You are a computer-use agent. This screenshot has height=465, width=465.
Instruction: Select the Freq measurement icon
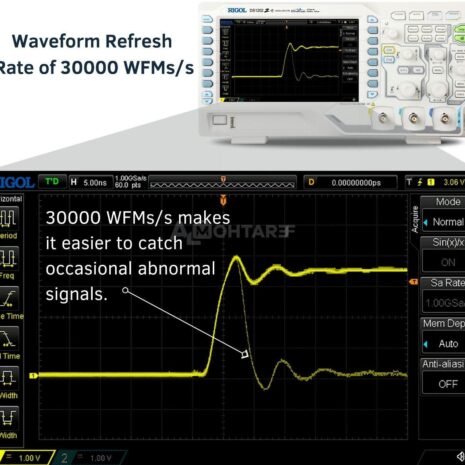pyautogui.click(x=8, y=257)
